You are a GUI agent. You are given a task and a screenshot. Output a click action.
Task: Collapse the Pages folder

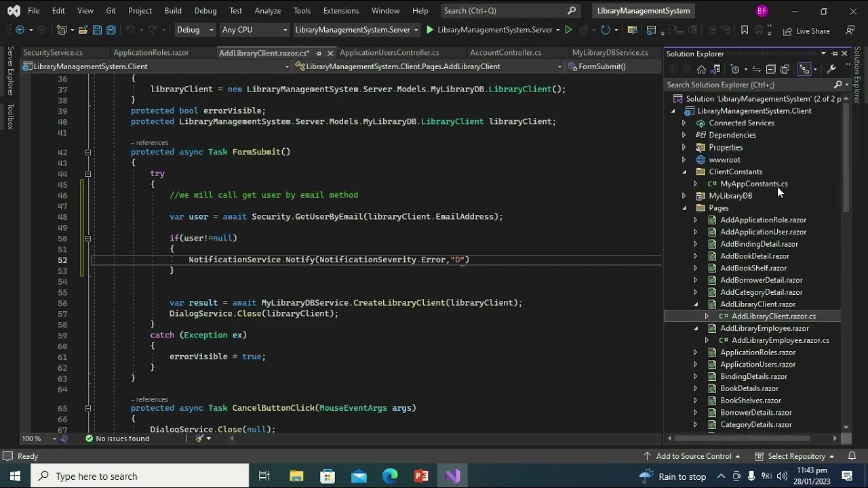click(x=684, y=208)
